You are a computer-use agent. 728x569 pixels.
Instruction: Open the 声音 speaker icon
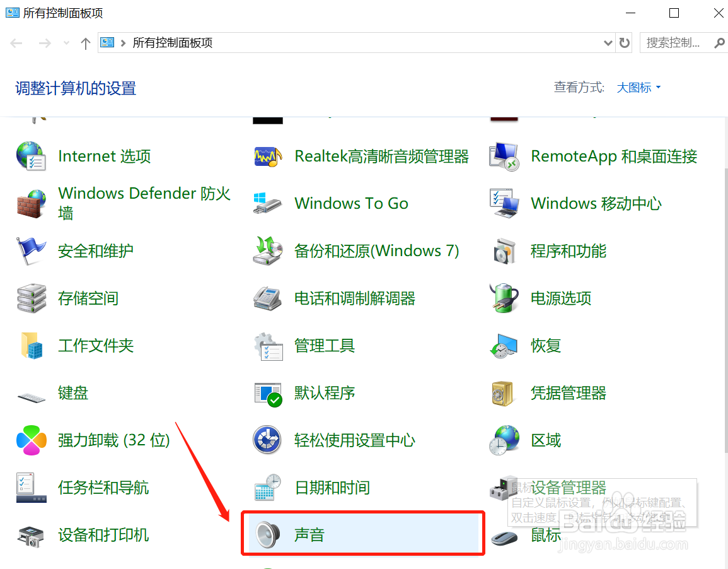point(268,535)
